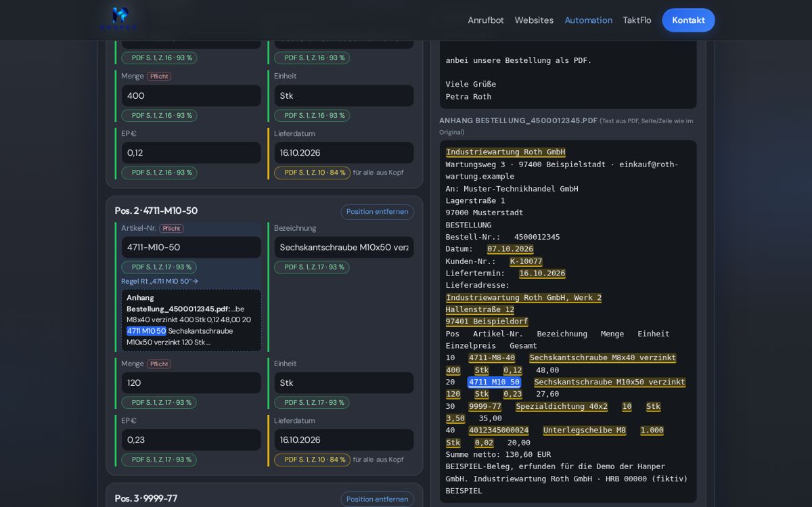Follow the Regel R1 „4711 M10 50" link
Viewport: 812px width, 507px height.
click(x=160, y=282)
